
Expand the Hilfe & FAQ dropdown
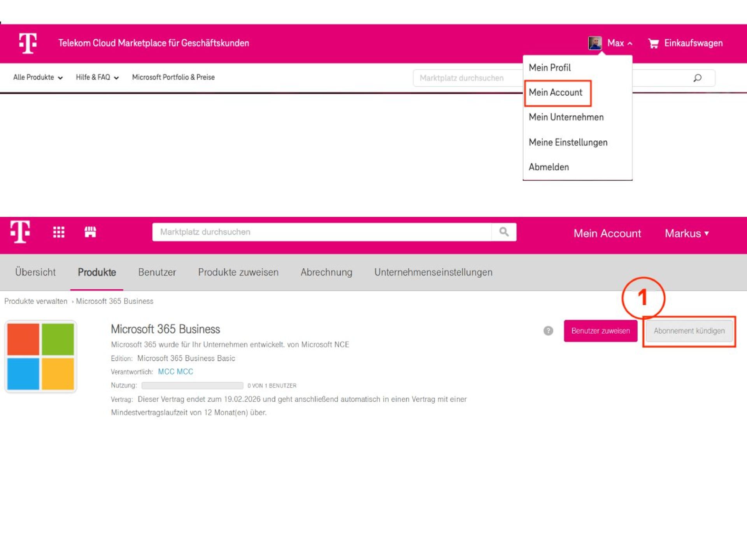(x=97, y=77)
